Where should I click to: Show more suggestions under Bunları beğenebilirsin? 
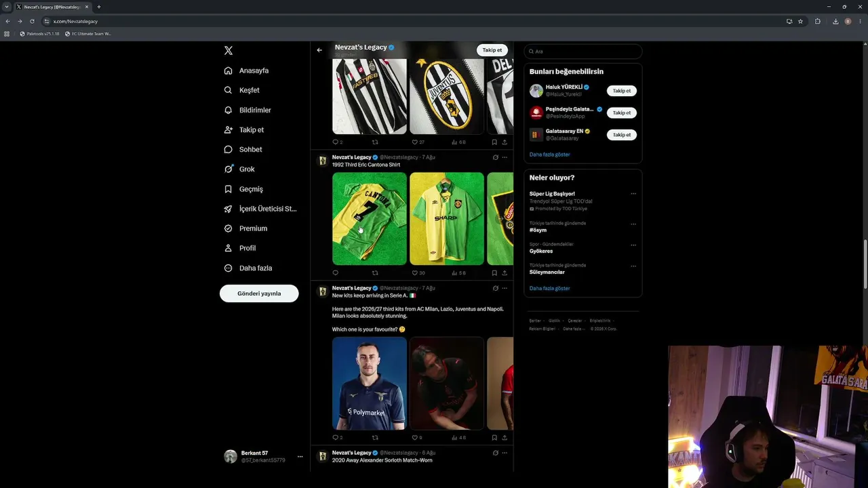coord(549,155)
